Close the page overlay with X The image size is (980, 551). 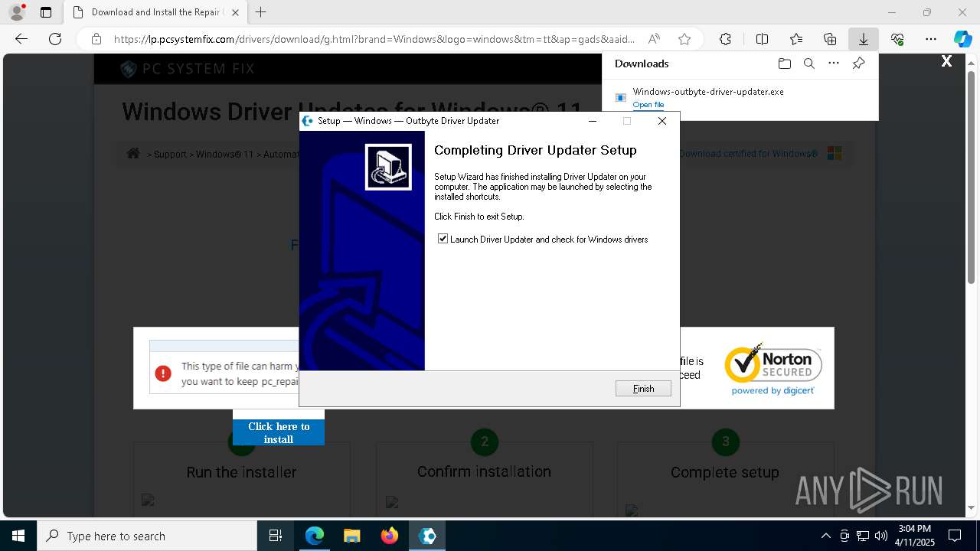(x=946, y=61)
